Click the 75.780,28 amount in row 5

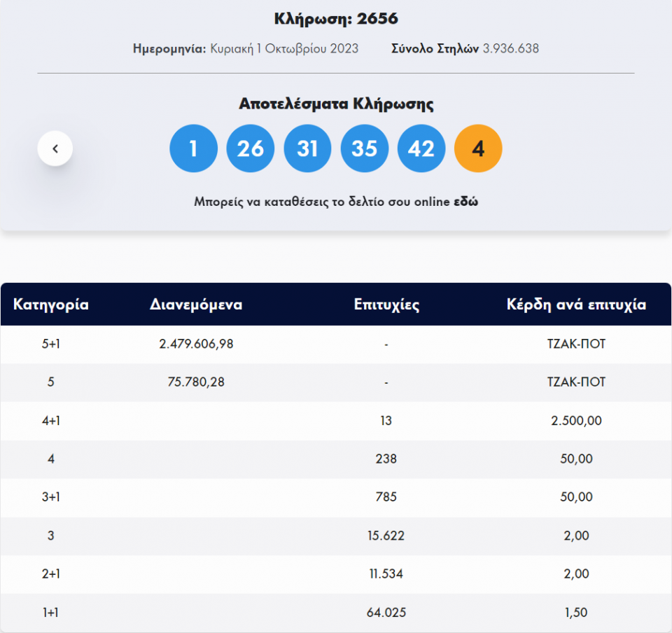(196, 382)
